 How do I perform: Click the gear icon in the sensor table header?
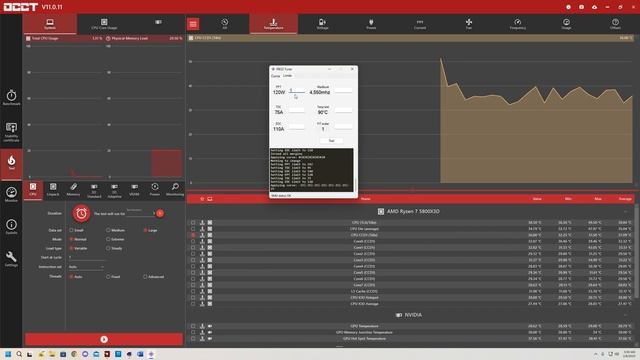202,199
